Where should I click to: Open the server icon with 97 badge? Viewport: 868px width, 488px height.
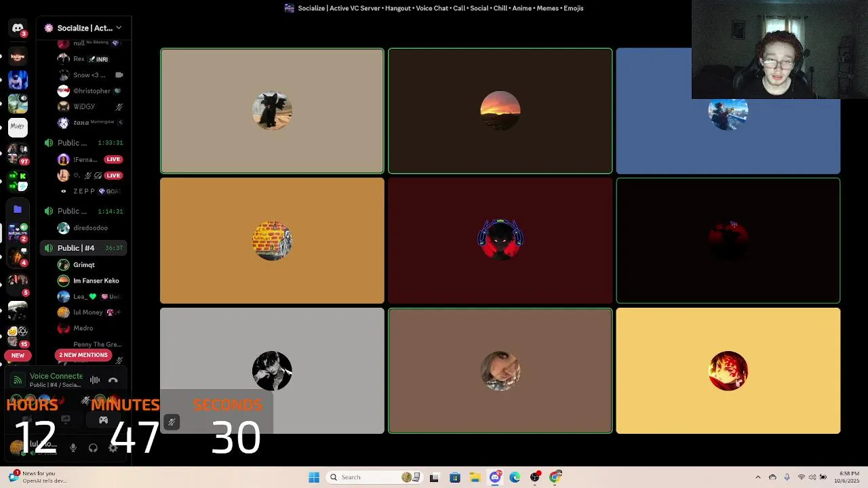tap(18, 154)
